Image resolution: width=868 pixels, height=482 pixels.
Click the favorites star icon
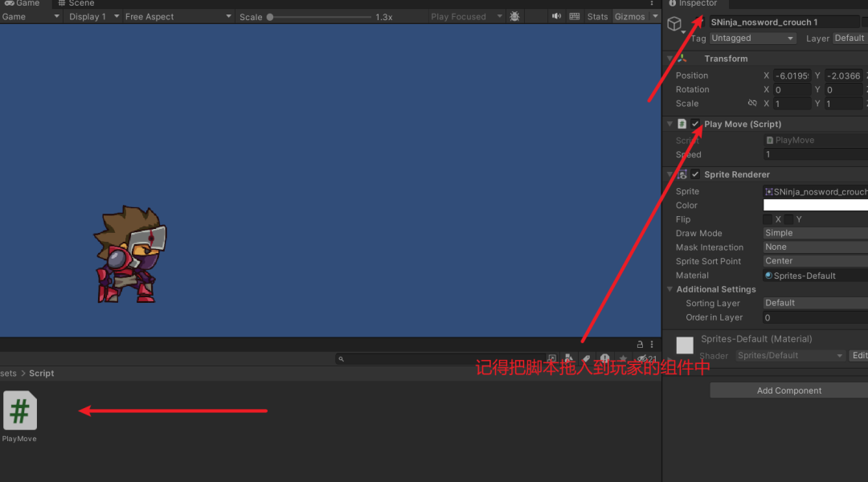coord(623,358)
